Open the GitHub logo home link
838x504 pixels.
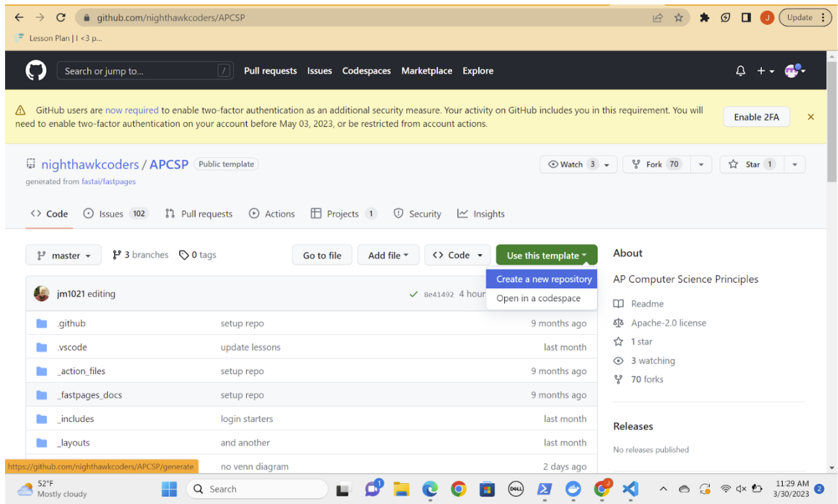tap(36, 71)
